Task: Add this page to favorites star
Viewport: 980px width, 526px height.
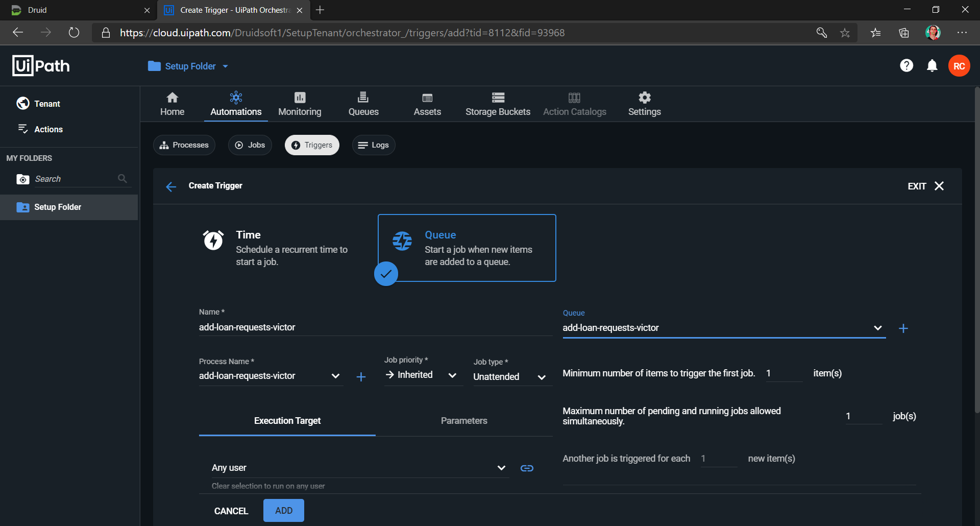Action: click(845, 33)
